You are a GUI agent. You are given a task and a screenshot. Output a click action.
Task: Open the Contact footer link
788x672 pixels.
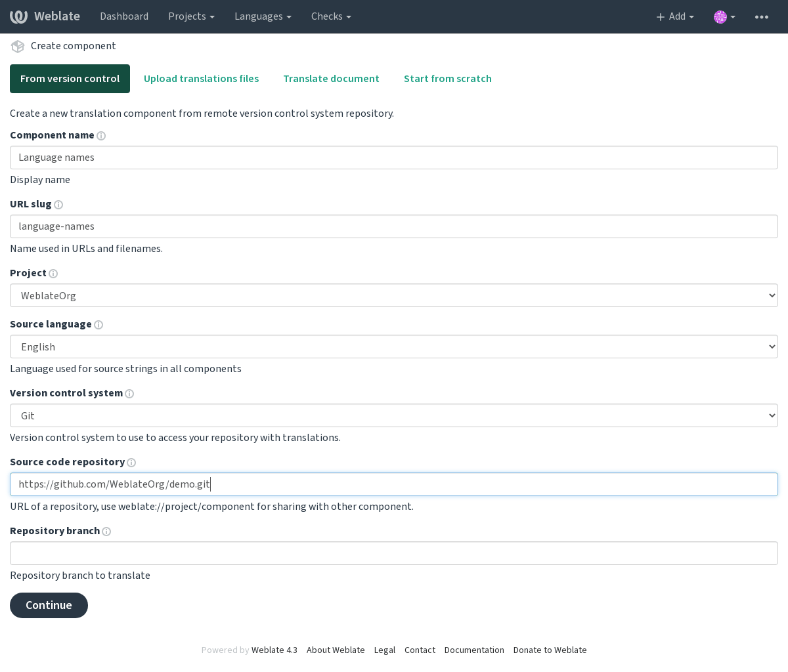[420, 650]
